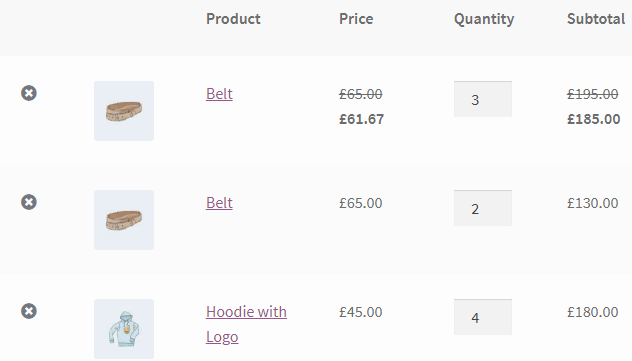The width and height of the screenshot is (632, 361).
Task: Open the Belt thumbnail in the discounted row
Action: point(124,111)
